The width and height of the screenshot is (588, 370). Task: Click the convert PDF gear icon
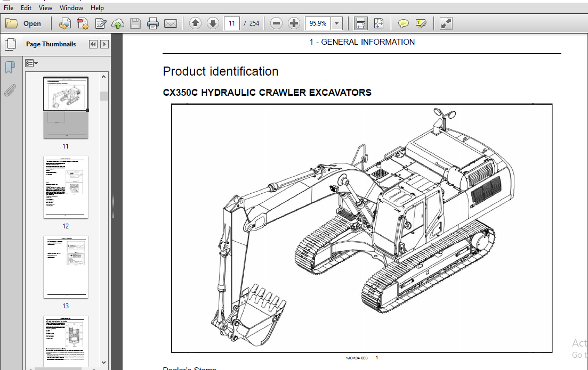(x=83, y=23)
